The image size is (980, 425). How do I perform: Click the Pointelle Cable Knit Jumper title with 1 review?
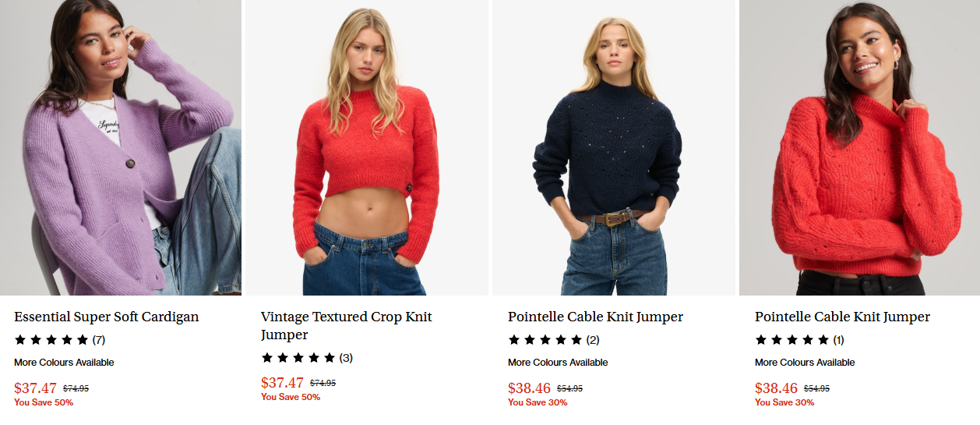click(842, 317)
